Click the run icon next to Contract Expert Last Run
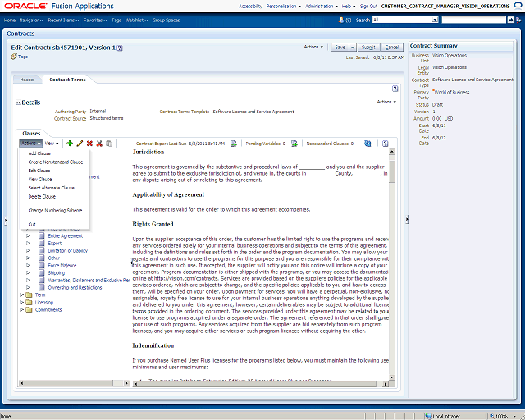The height and width of the screenshot is (420, 525). [234, 144]
